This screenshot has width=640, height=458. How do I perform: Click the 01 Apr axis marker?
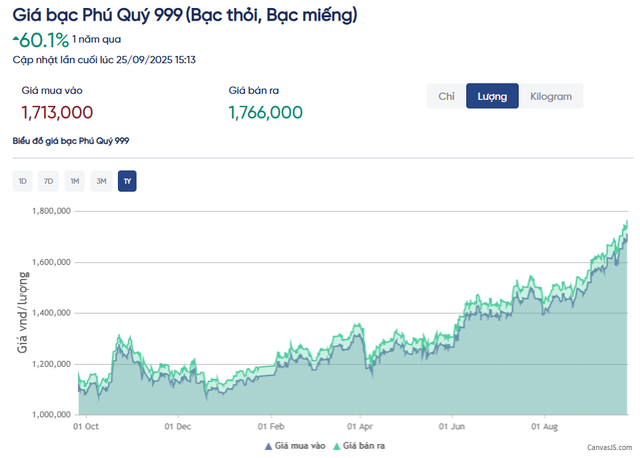coord(360,427)
